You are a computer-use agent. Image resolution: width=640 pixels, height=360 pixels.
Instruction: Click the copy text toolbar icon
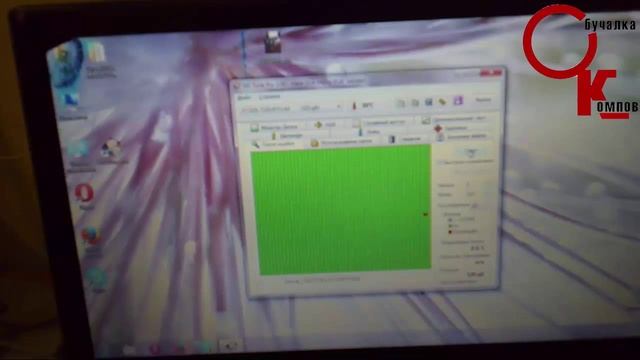(401, 103)
